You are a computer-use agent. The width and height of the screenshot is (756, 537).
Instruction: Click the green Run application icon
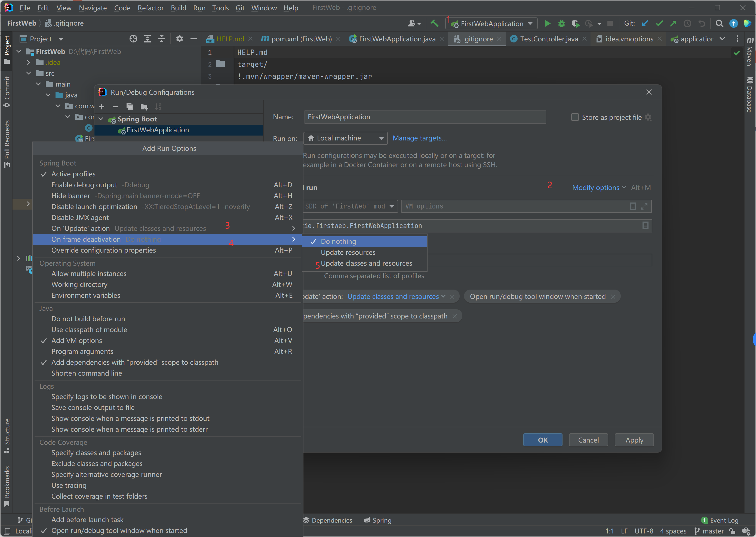coord(548,23)
